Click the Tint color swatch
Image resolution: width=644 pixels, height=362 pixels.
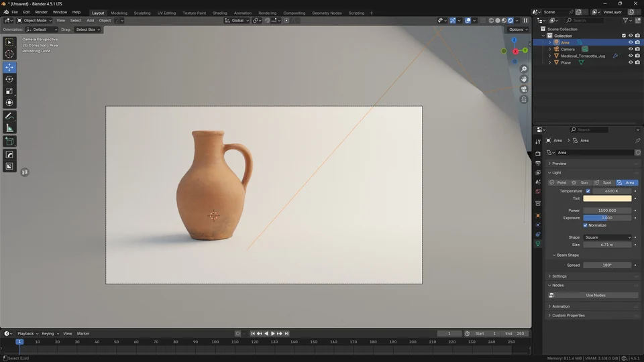608,198
